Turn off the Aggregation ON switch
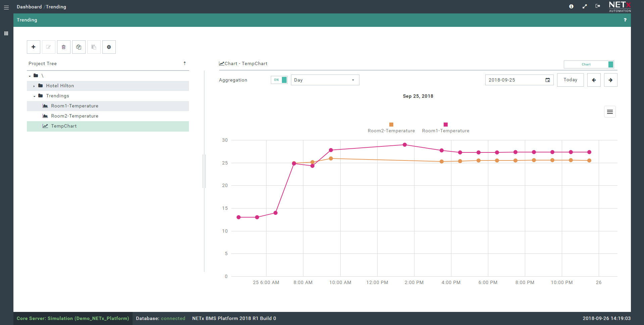644x325 pixels. click(x=279, y=80)
